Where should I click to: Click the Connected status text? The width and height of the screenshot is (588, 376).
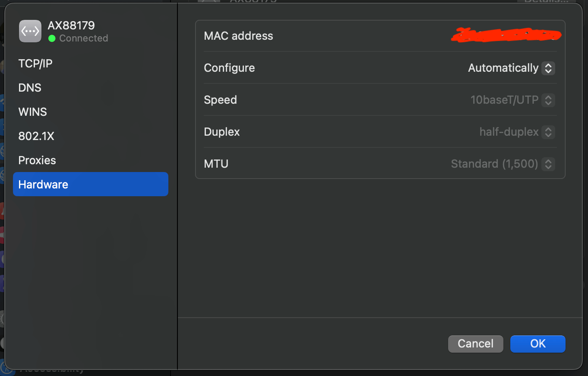[x=84, y=38]
